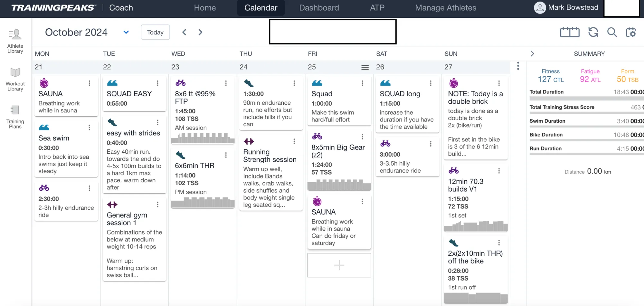This screenshot has width=644, height=306.
Task: Open the Training Plans sidebar panel
Action: (15, 117)
